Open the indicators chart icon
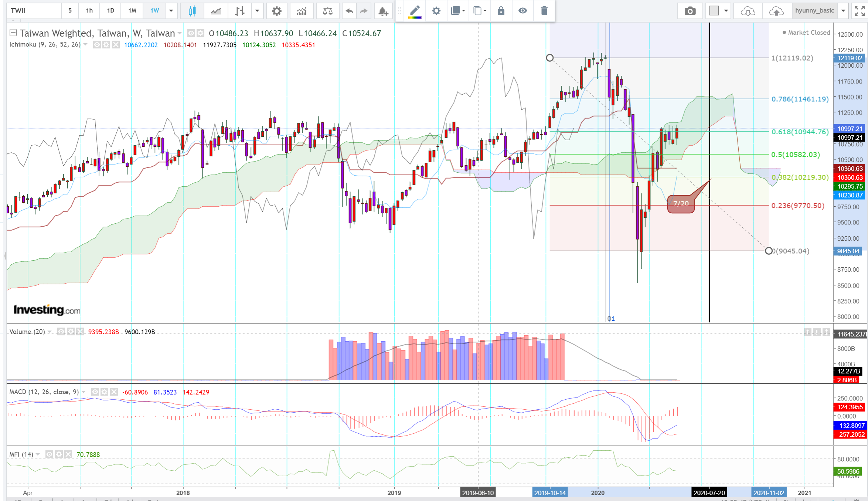This screenshot has height=501, width=868. coord(302,11)
